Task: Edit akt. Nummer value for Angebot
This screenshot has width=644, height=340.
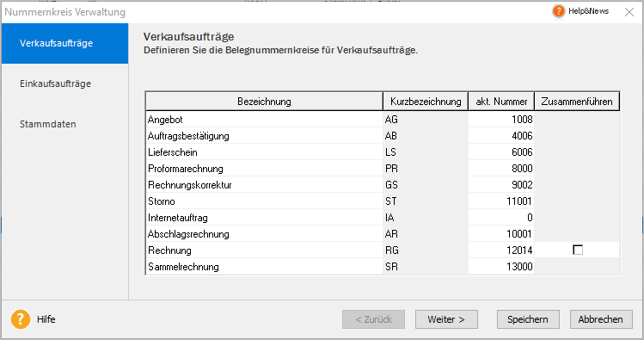Action: tap(501, 120)
